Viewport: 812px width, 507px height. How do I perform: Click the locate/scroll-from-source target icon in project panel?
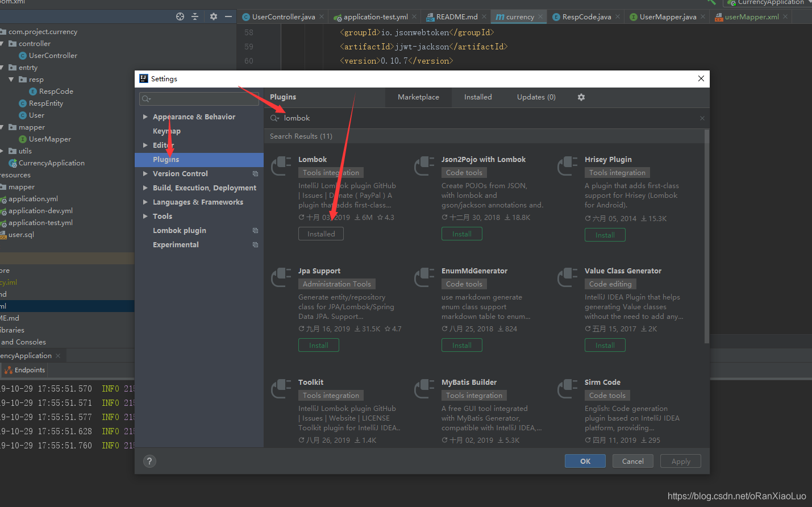(x=180, y=16)
